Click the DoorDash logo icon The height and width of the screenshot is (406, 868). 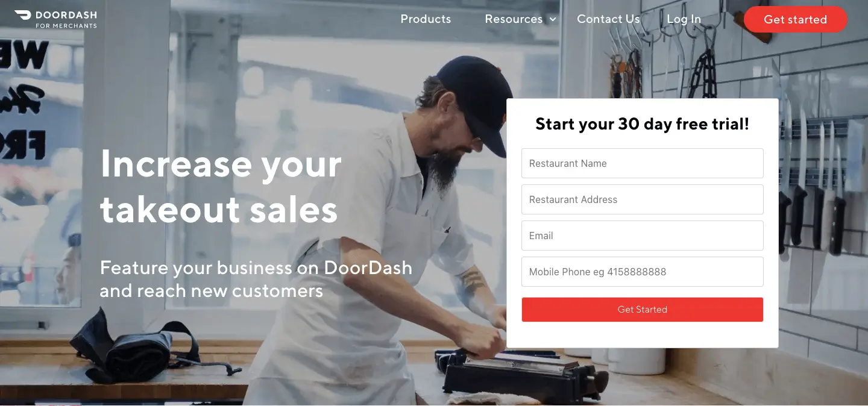coord(23,14)
